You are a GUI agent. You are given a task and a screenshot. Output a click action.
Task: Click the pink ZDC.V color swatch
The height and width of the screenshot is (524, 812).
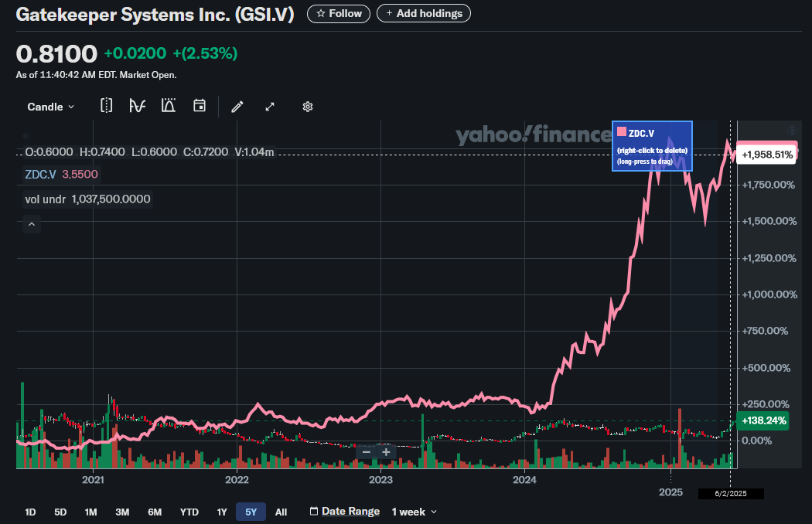click(x=622, y=132)
